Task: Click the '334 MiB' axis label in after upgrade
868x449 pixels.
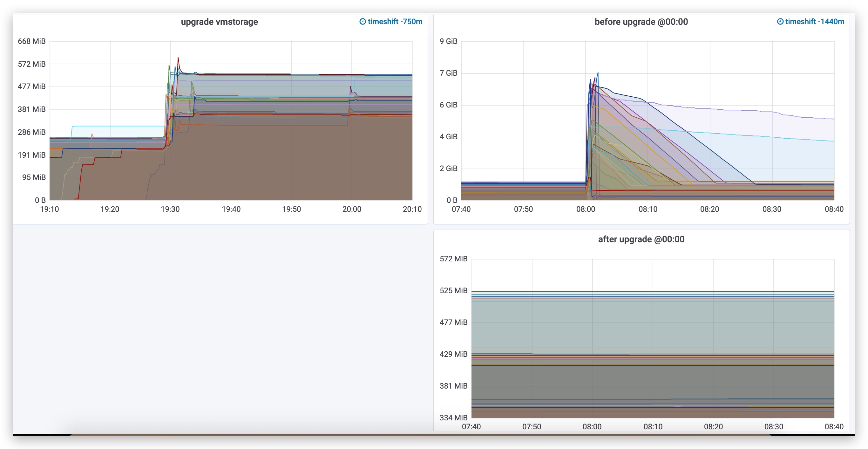Action: pos(454,418)
